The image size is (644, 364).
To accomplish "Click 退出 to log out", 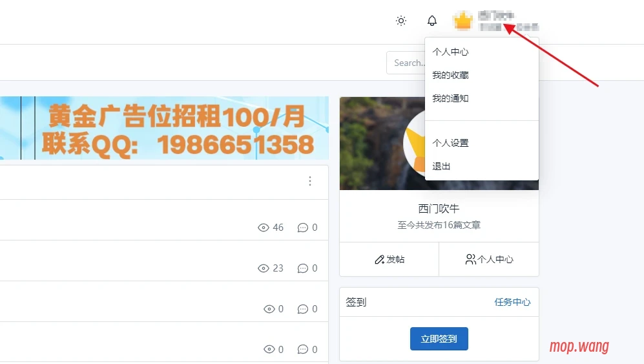I will pyautogui.click(x=441, y=166).
